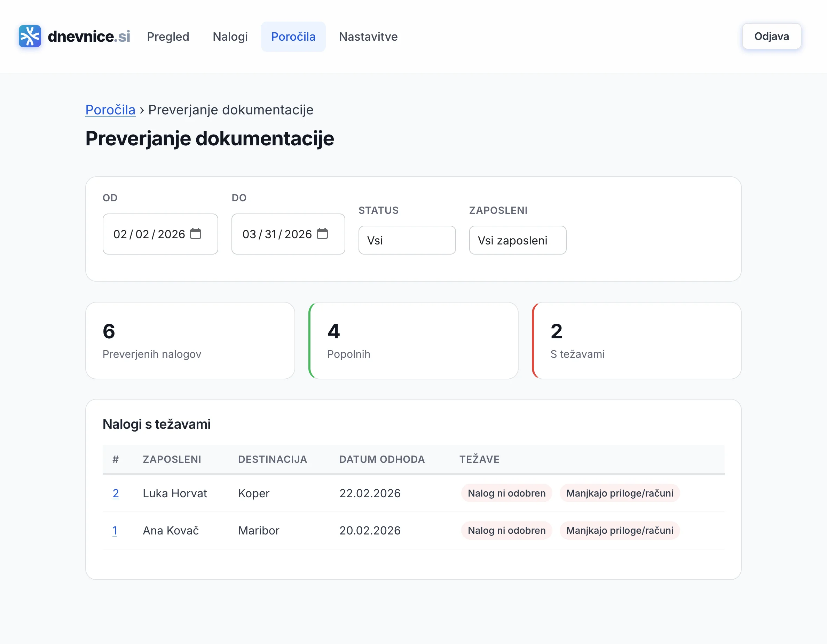Click the Preverjenih nalogov summary card

pos(190,340)
